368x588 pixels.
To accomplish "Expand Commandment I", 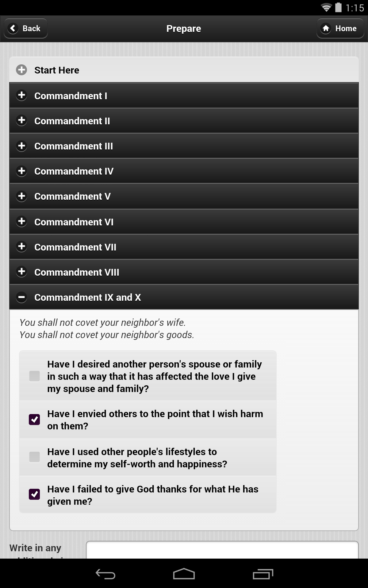I will tap(22, 96).
